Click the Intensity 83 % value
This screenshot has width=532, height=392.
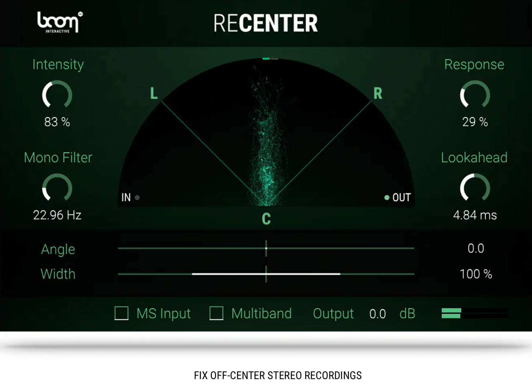[57, 122]
